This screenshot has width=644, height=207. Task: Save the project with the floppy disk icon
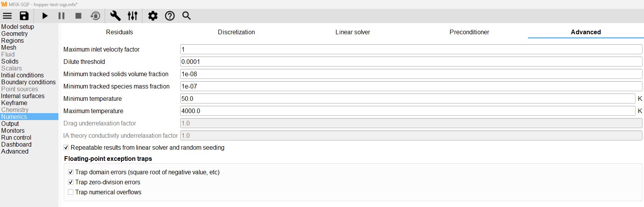click(x=24, y=16)
